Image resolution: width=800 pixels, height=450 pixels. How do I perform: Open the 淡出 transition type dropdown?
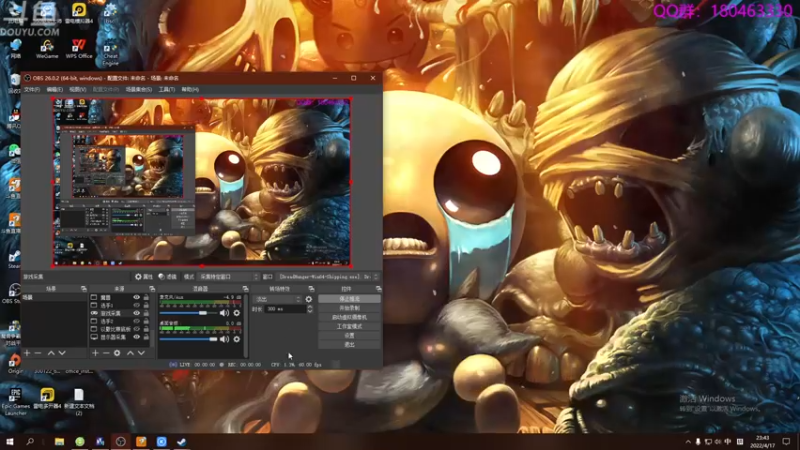coord(277,299)
